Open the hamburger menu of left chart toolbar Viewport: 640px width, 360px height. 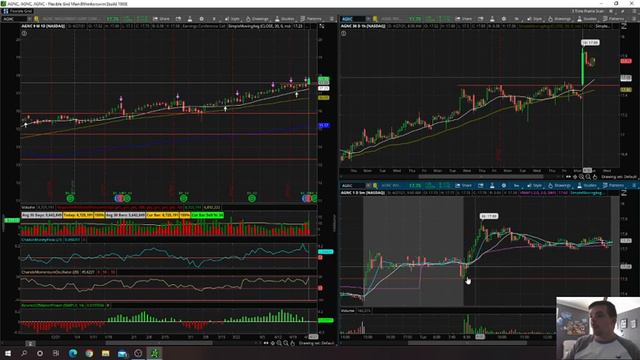[x=332, y=19]
